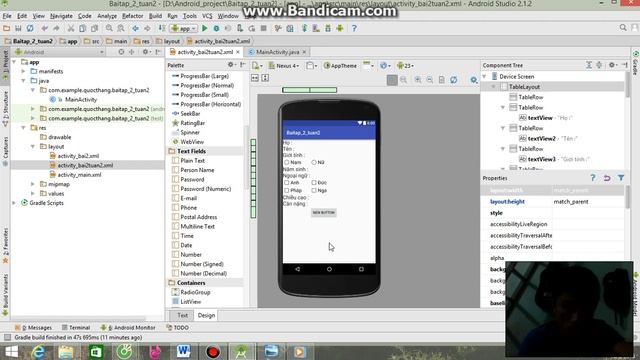Open the TODO tool window

[178, 327]
